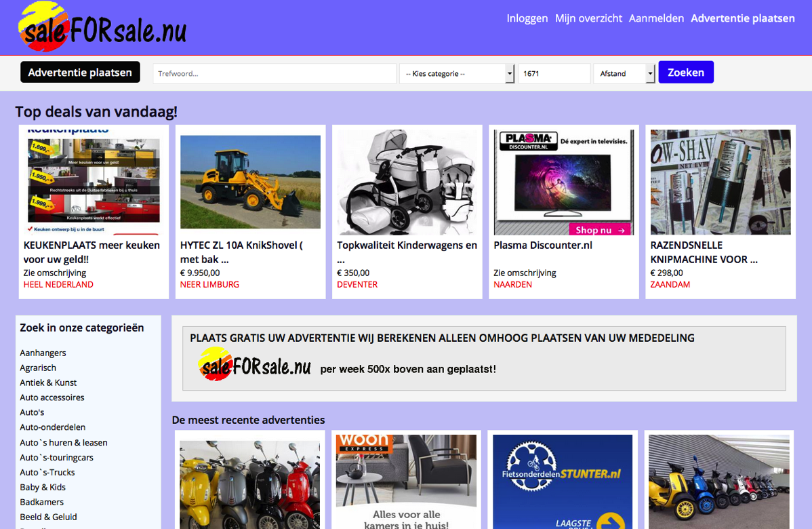Click the ZAANDAM location text

pos(670,284)
